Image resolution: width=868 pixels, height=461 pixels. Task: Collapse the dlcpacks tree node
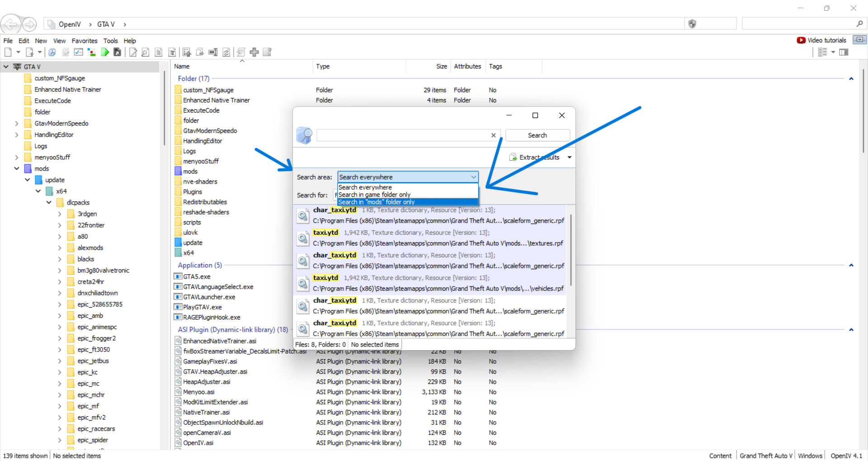(49, 202)
